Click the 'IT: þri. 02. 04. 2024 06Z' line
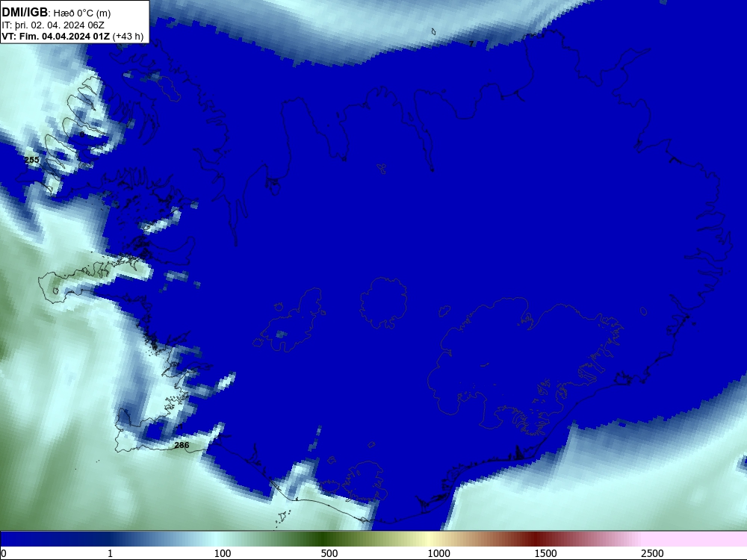 53,25
